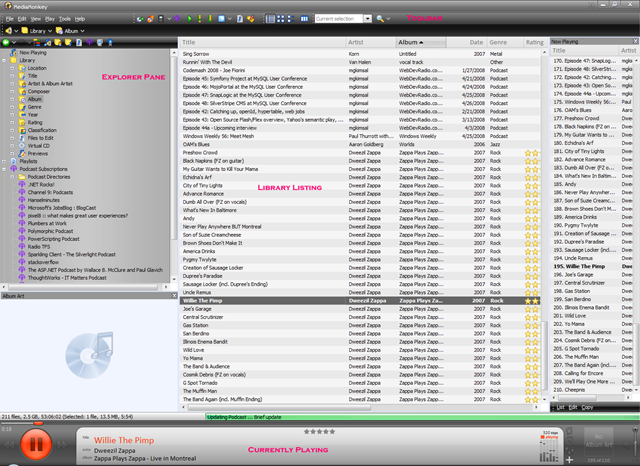Click the magnifier search icon in the toolbar
Viewport: 640px width, 466px height.
click(380, 19)
